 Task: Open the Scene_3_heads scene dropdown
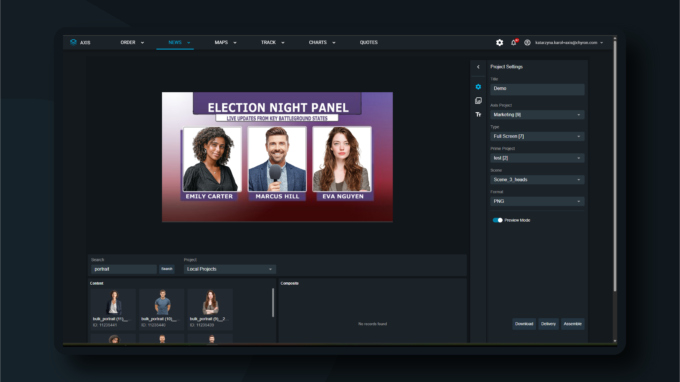tap(537, 180)
